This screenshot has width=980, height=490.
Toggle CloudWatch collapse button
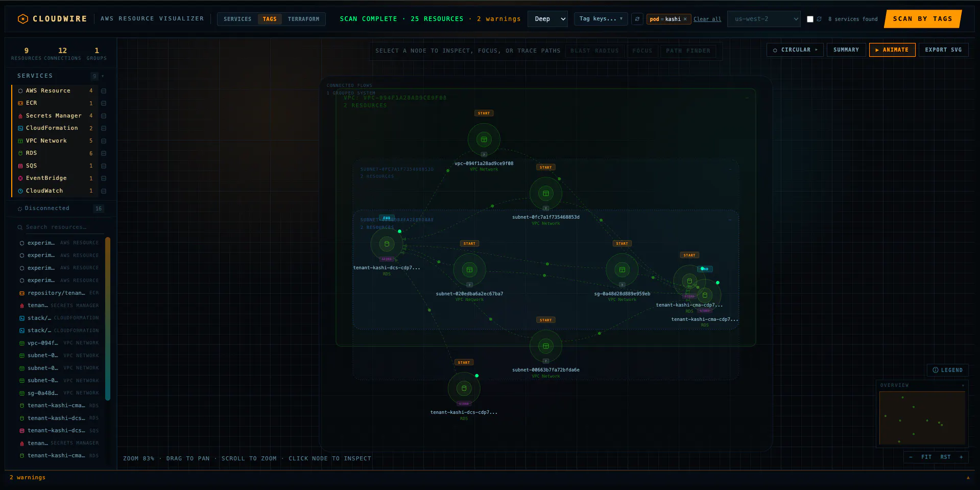click(104, 191)
